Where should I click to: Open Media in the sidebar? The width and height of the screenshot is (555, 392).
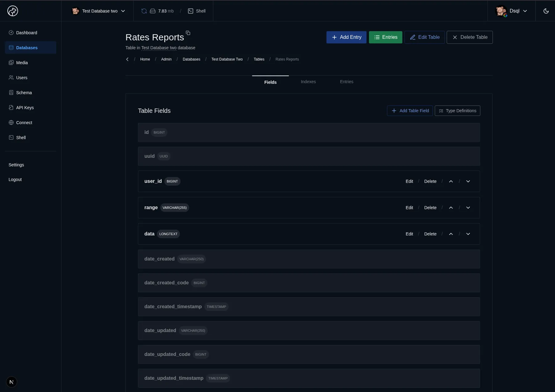point(22,63)
